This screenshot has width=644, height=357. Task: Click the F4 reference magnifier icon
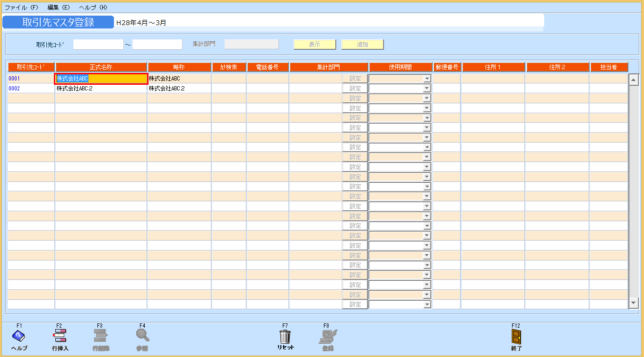(142, 335)
